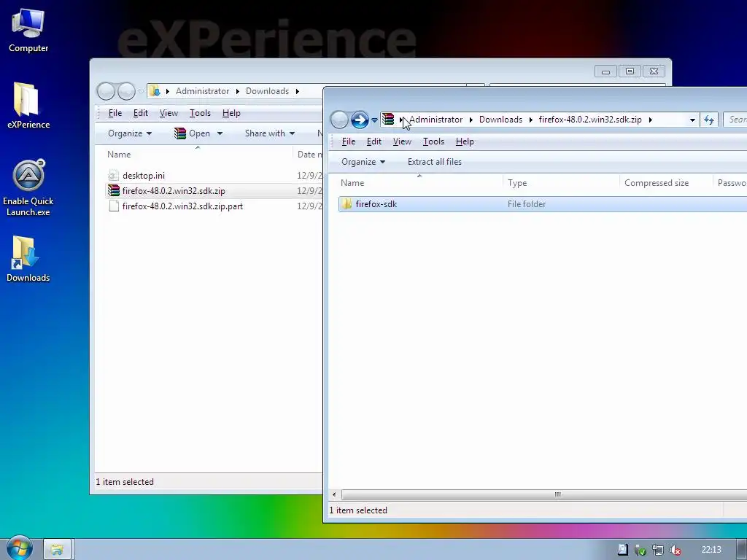Select Enable Quick Launch.exe desktop icon
Image resolution: width=747 pixels, height=560 pixels.
(x=28, y=187)
